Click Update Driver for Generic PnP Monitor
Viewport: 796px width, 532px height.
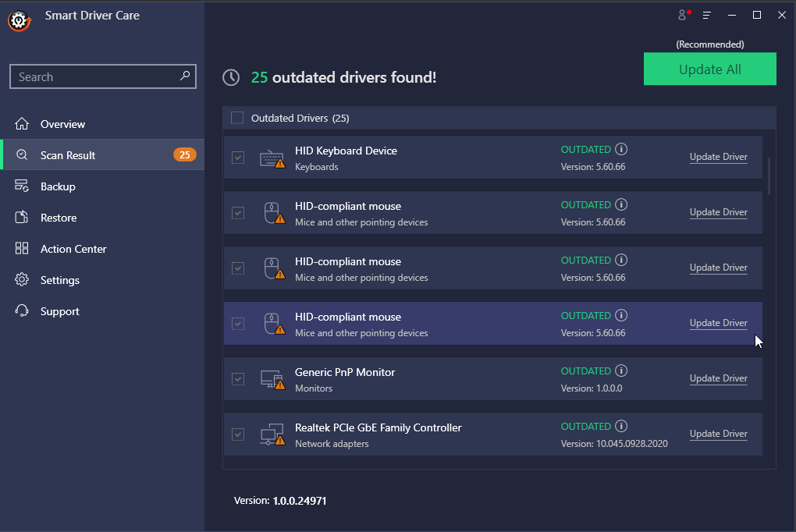tap(718, 378)
